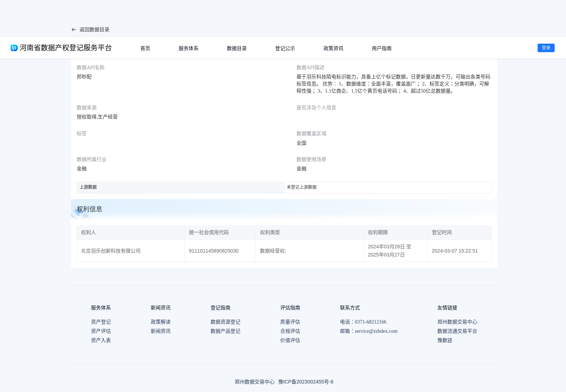Click footer heading 联系方式
Image resolution: width=566 pixels, height=392 pixels.
350,308
